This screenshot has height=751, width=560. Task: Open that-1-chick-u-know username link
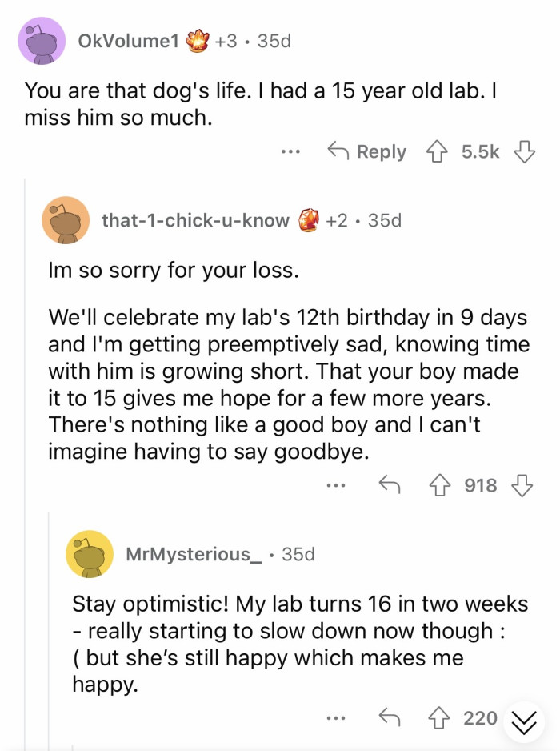pos(195,219)
